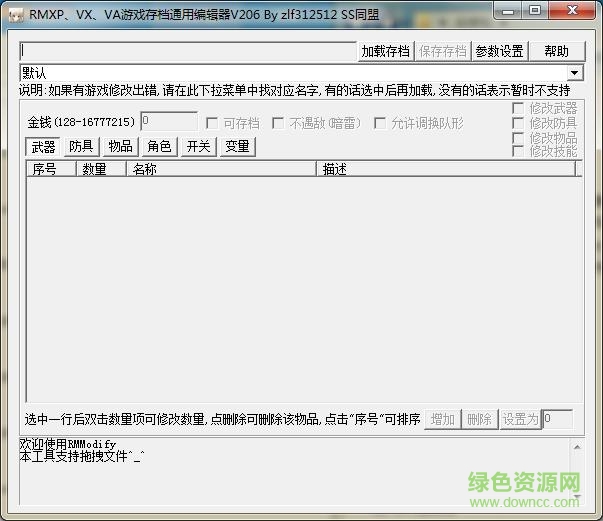
Task: Click the 设置为 set-to button
Action: [520, 419]
